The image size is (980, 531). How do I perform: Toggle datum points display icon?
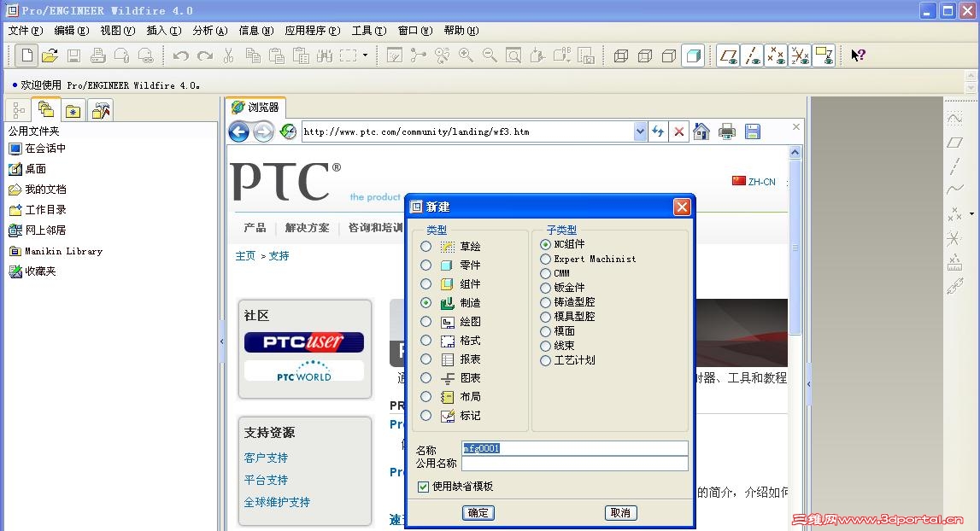pos(776,55)
